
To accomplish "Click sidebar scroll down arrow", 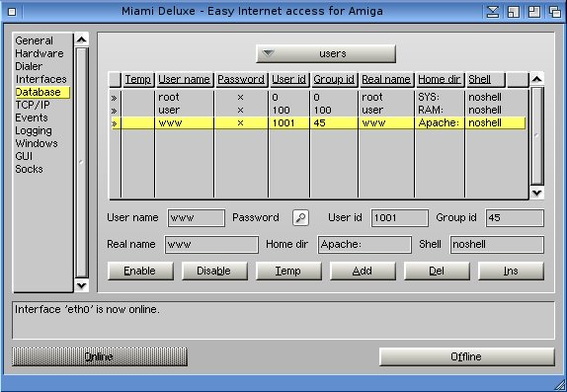I will pos(82,285).
